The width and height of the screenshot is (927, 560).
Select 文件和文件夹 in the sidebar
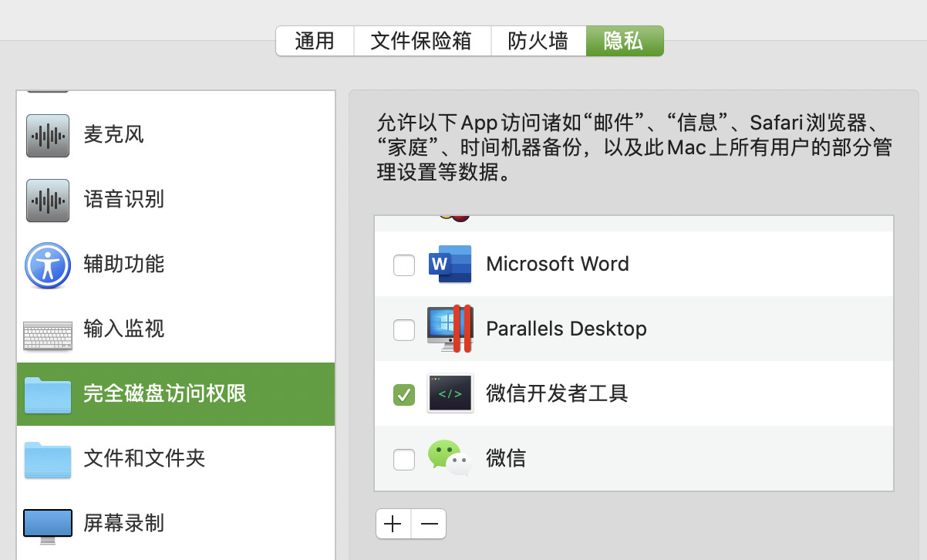(176, 459)
